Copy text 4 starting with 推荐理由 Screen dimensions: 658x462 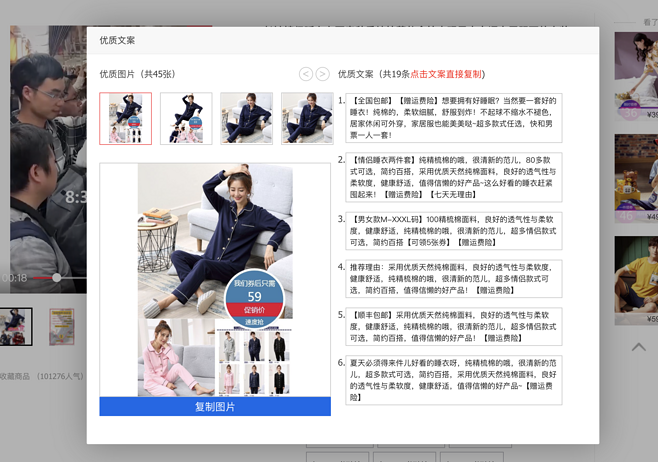pos(454,279)
